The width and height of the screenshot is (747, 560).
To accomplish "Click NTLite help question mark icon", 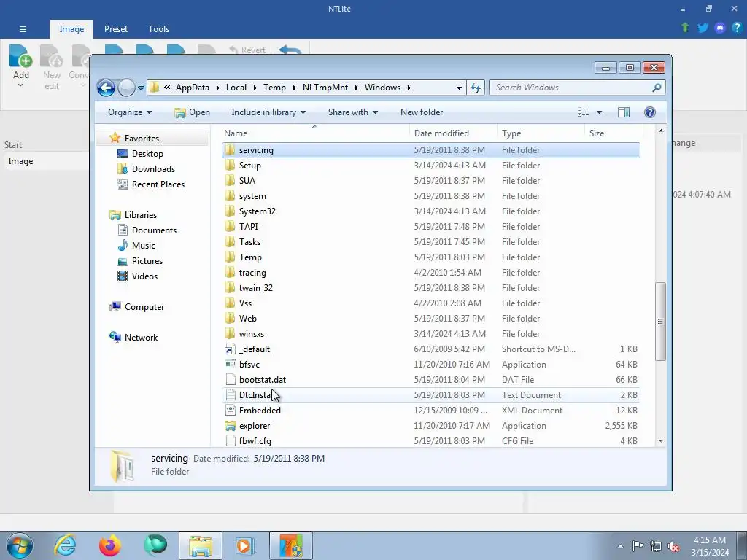I will (x=737, y=28).
